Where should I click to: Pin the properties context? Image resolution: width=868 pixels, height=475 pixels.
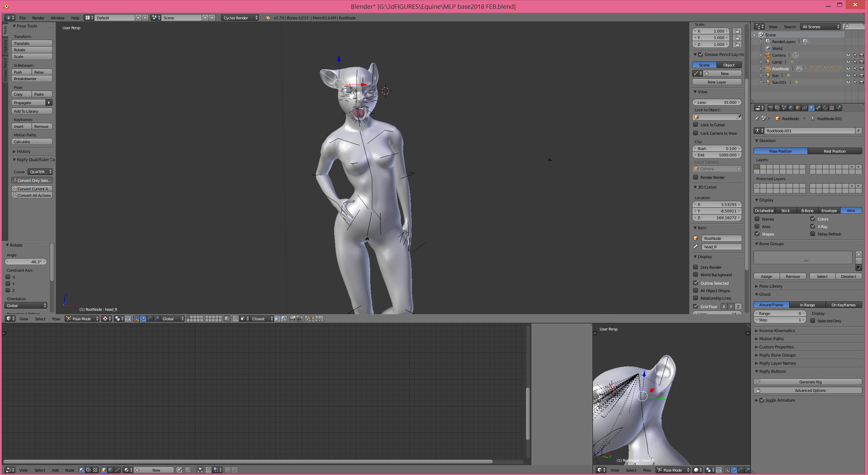tap(757, 118)
